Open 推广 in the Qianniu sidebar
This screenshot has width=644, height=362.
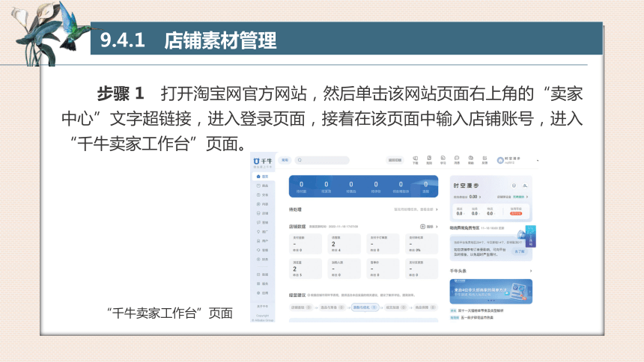click(262, 232)
